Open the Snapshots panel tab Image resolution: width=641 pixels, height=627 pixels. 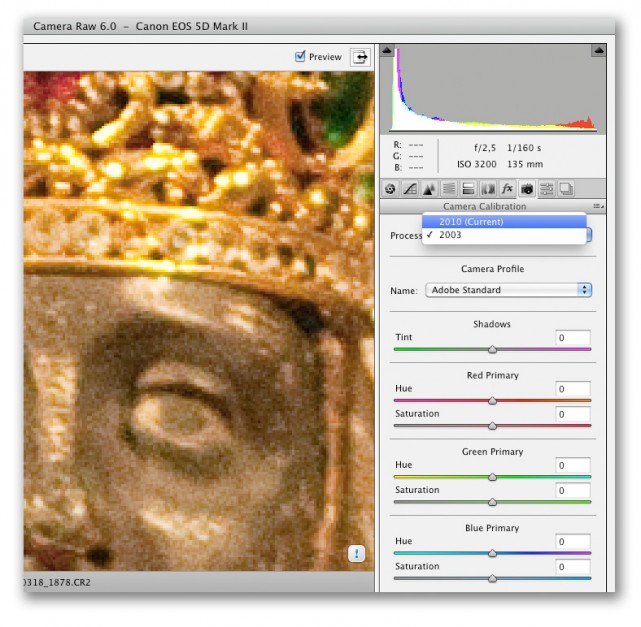[566, 189]
